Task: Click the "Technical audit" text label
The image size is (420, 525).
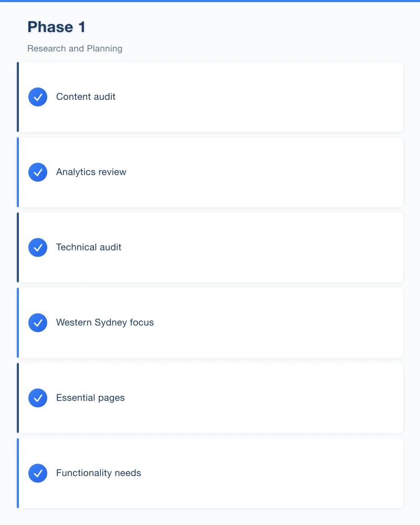Action: tap(89, 247)
